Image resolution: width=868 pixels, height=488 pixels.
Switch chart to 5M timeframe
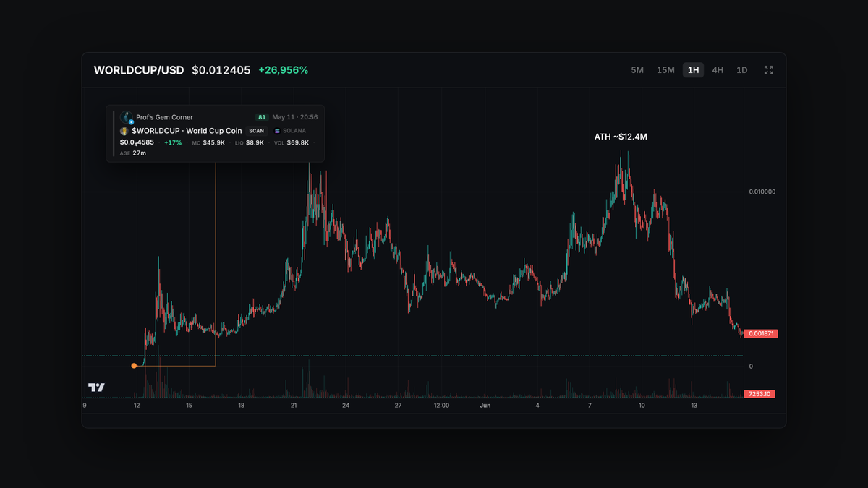point(637,70)
